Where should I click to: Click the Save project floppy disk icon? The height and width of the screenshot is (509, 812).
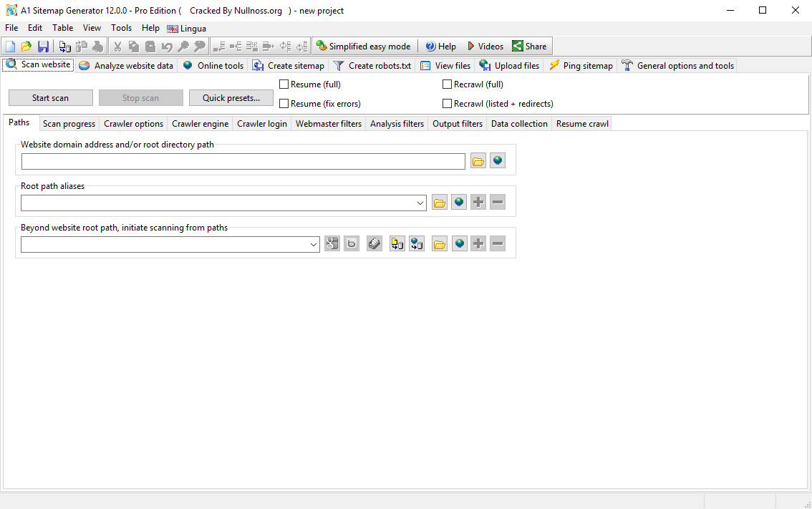[43, 47]
